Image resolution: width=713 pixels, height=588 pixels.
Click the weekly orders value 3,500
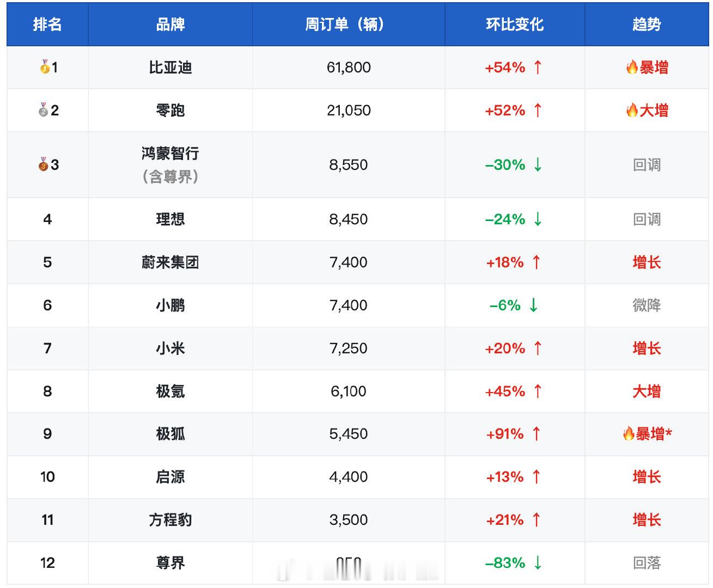pos(349,519)
